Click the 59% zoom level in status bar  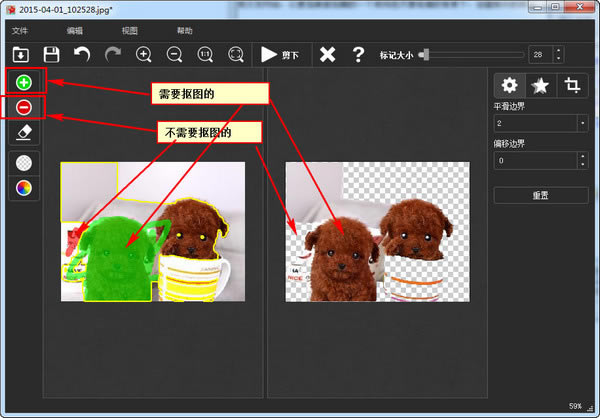tap(575, 406)
